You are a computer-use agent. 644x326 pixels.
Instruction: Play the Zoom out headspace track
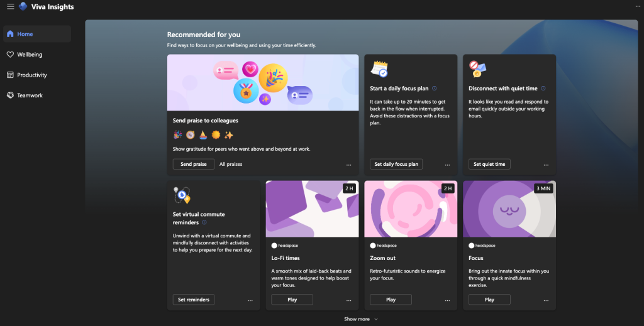coord(391,300)
